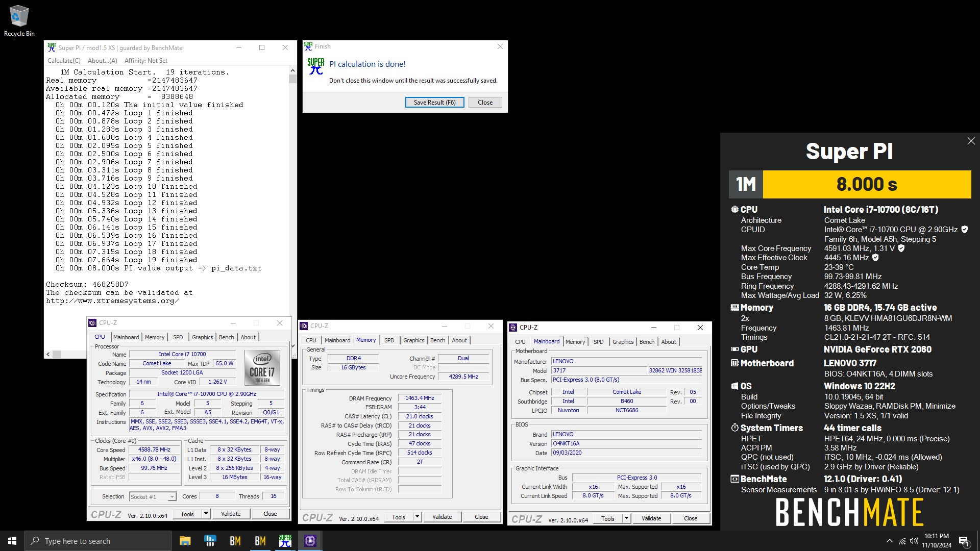Open the second BM BenchMate taskbar icon
Screen dimensions: 980x551
260,541
